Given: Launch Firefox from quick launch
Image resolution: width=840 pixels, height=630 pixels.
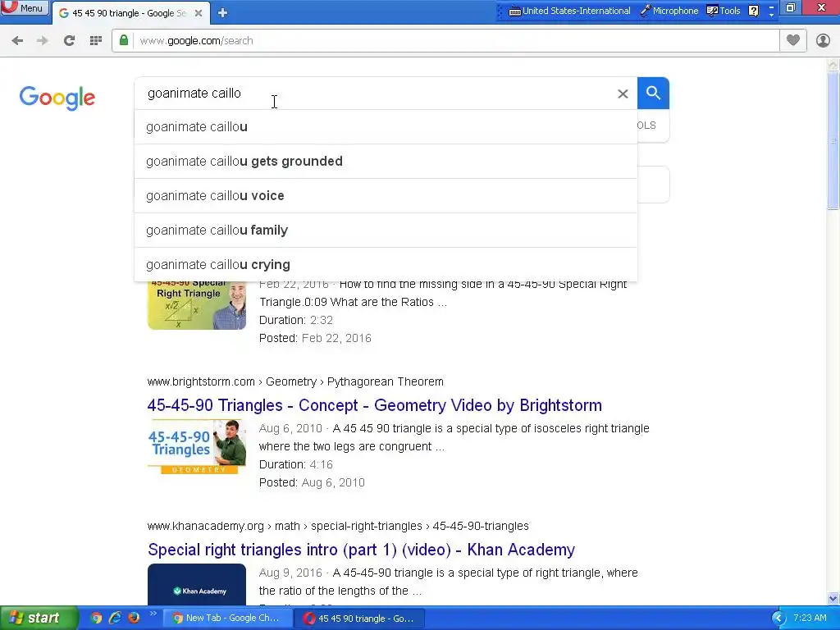Looking at the screenshot, I should [x=134, y=619].
